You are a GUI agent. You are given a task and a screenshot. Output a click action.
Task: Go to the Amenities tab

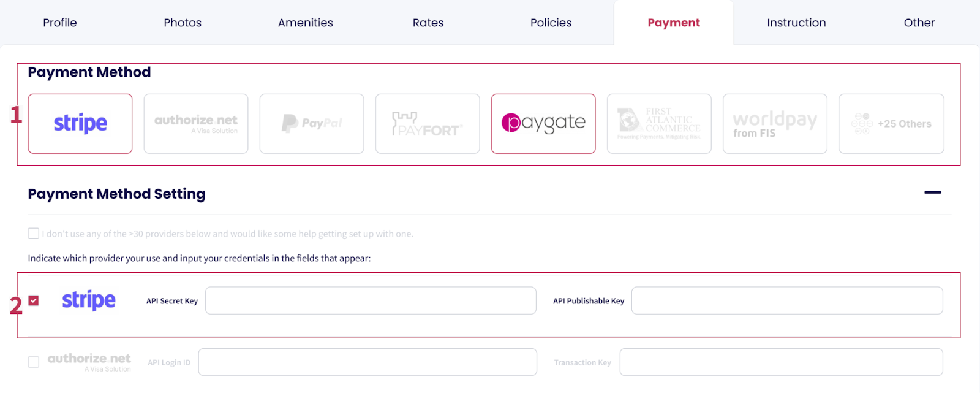pyautogui.click(x=306, y=23)
